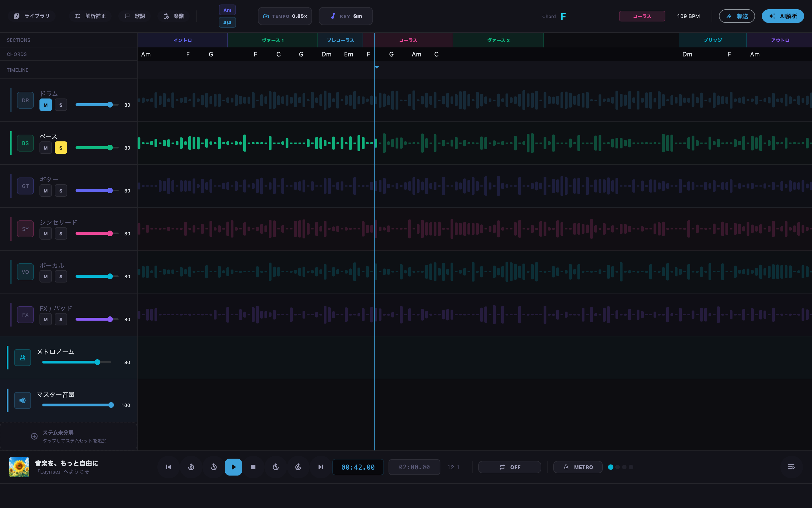The width and height of the screenshot is (812, 508).
Task: Open the KEY Gm selector
Action: tap(346, 16)
